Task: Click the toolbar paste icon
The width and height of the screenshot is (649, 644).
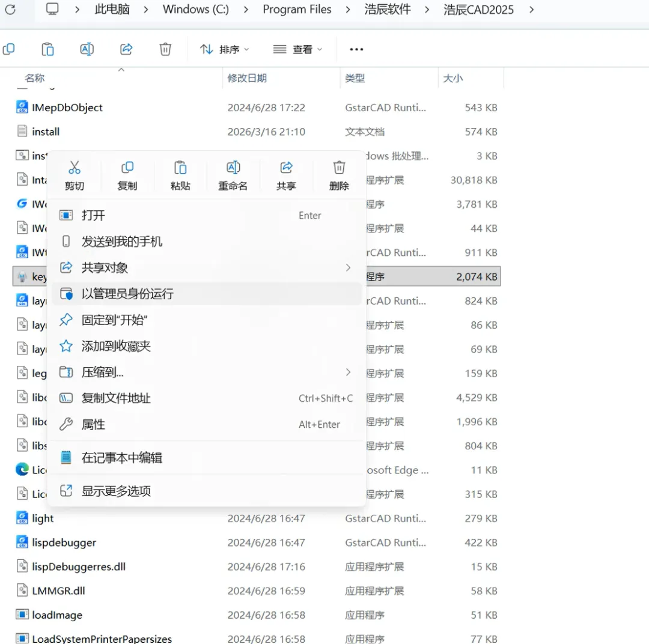Action: (x=47, y=49)
